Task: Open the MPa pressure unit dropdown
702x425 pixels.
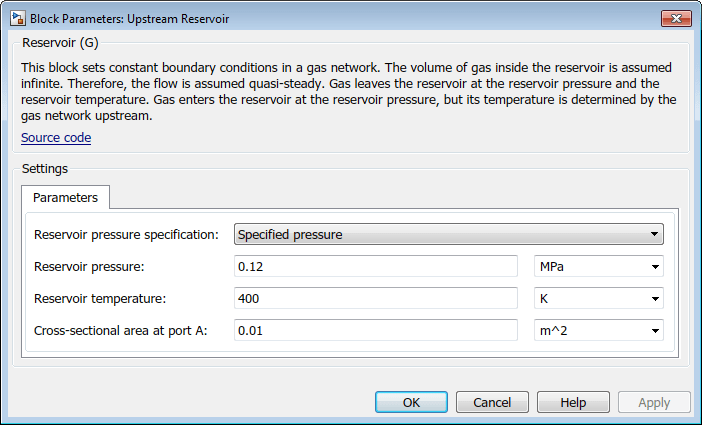Action: [599, 267]
